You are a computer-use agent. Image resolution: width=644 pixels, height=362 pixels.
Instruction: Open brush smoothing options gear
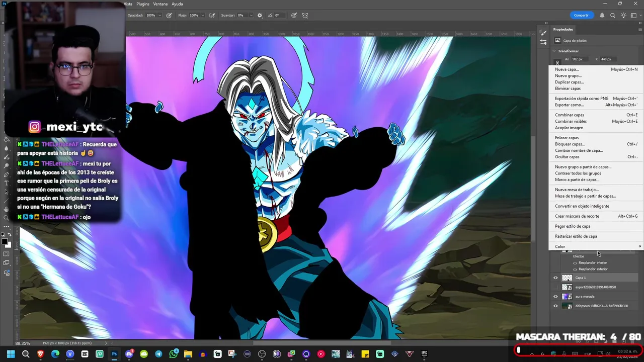(x=260, y=16)
